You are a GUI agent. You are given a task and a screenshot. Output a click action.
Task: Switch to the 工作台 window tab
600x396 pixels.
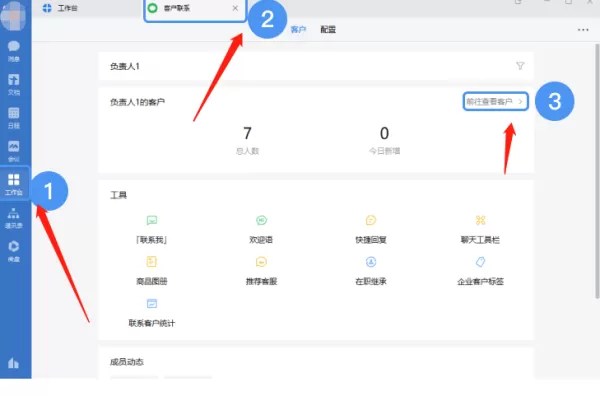coord(60,8)
